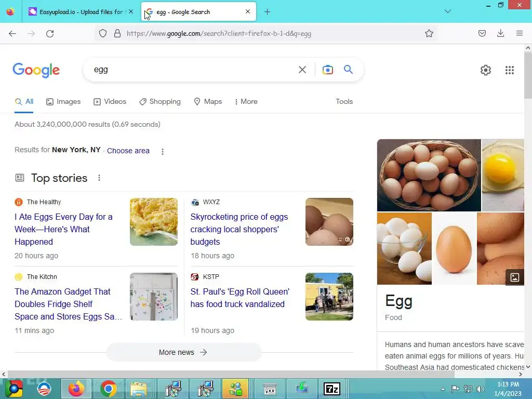Open the Tools options
532x399 pixels.
point(344,101)
